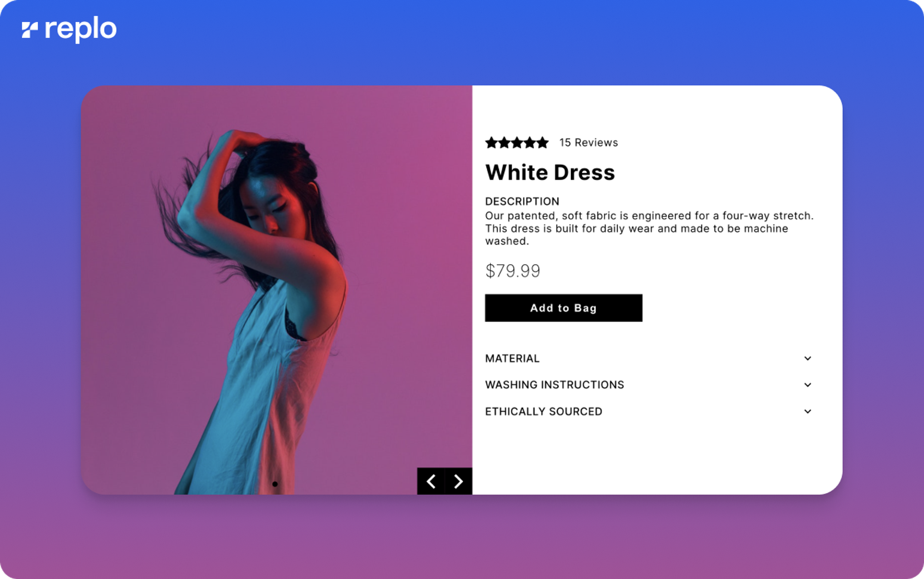Viewport: 924px width, 579px height.
Task: Click the first rating star
Action: coord(491,143)
